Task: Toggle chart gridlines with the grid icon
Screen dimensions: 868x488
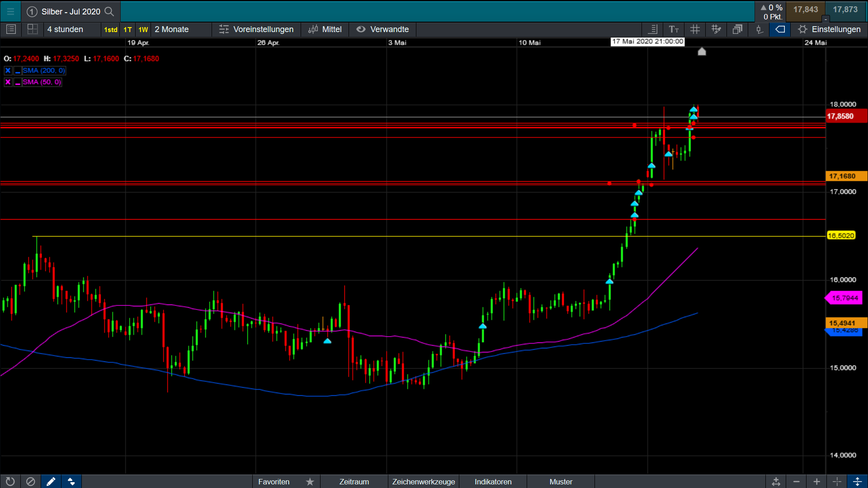Action: (695, 29)
